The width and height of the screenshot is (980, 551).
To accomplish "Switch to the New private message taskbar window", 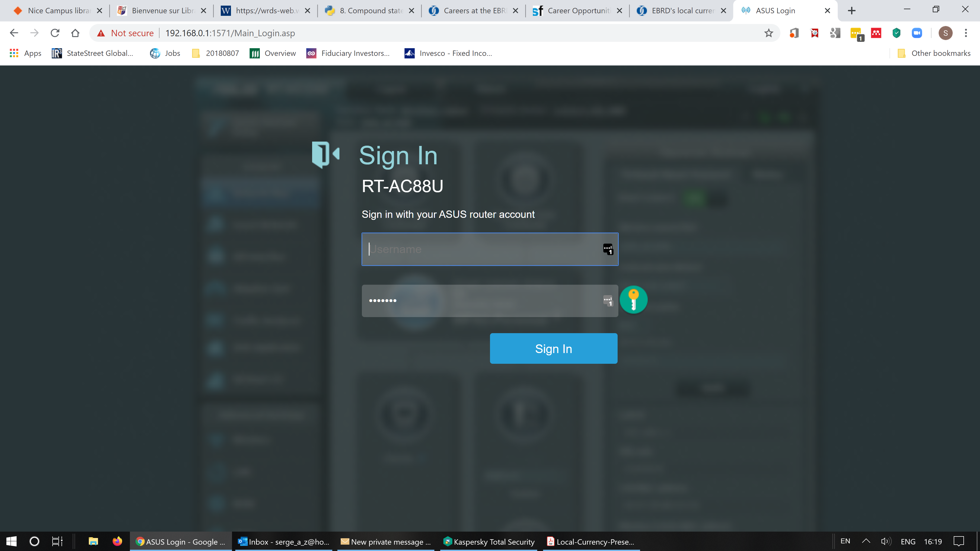I will click(386, 542).
